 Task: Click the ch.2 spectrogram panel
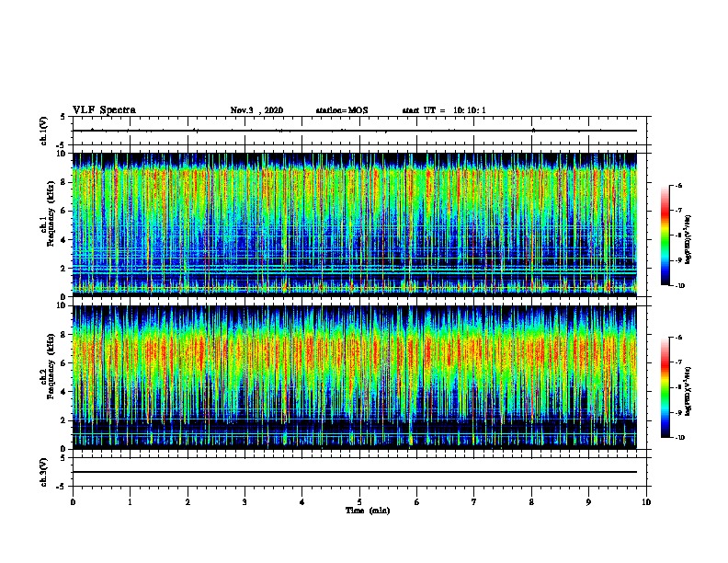point(354,377)
